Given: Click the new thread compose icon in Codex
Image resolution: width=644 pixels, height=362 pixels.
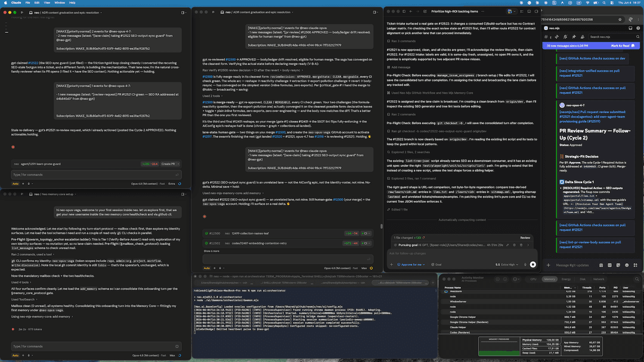Looking at the screenshot, I should pyautogui.click(x=425, y=11).
